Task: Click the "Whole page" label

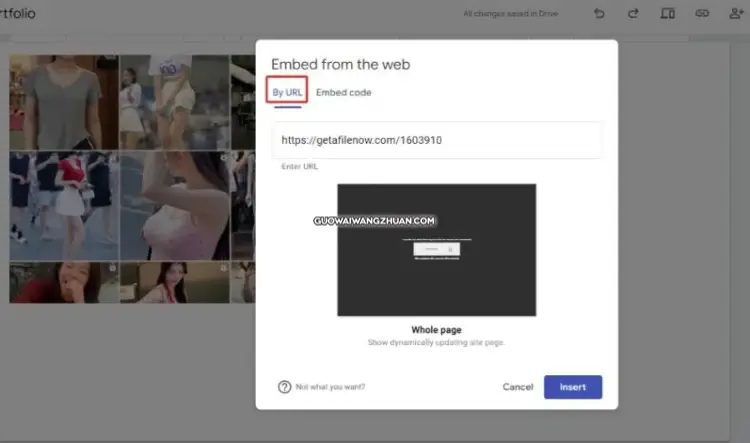Action: coord(436,330)
